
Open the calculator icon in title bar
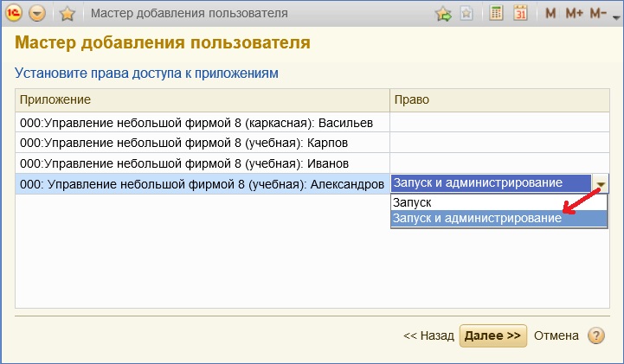coord(497,14)
